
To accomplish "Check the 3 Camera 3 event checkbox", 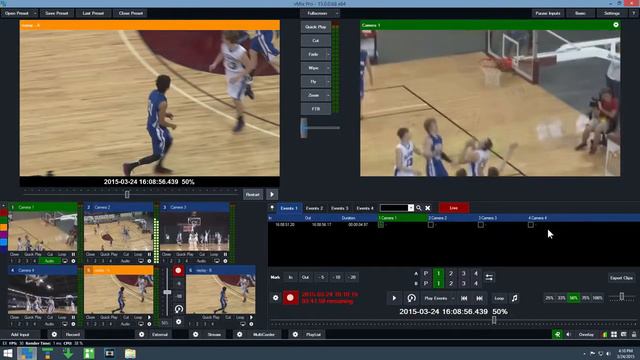I will click(481, 224).
